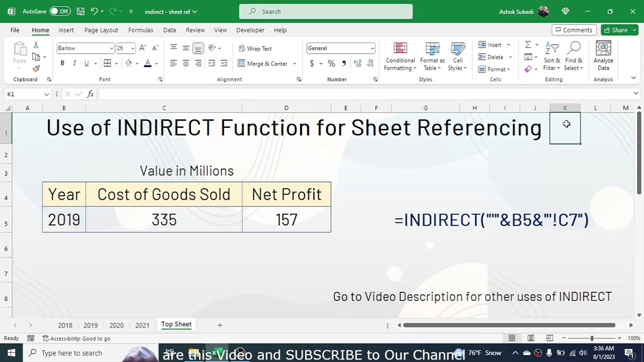The width and height of the screenshot is (644, 362).
Task: Increase decimal places
Action: click(x=357, y=63)
